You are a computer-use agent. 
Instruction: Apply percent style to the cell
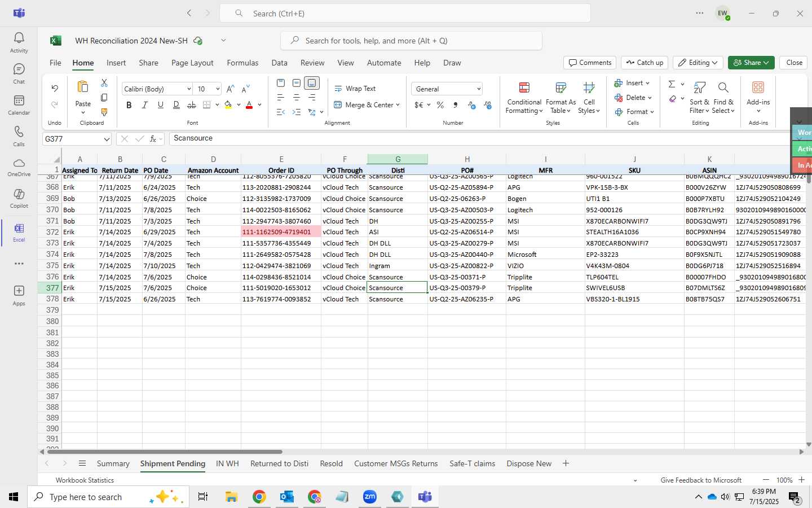point(440,105)
